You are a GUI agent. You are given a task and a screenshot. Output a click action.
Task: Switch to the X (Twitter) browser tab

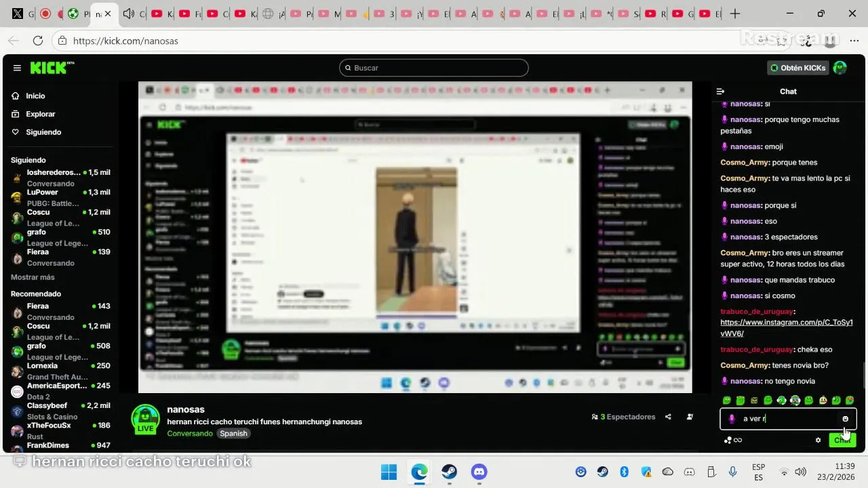pyautogui.click(x=18, y=14)
